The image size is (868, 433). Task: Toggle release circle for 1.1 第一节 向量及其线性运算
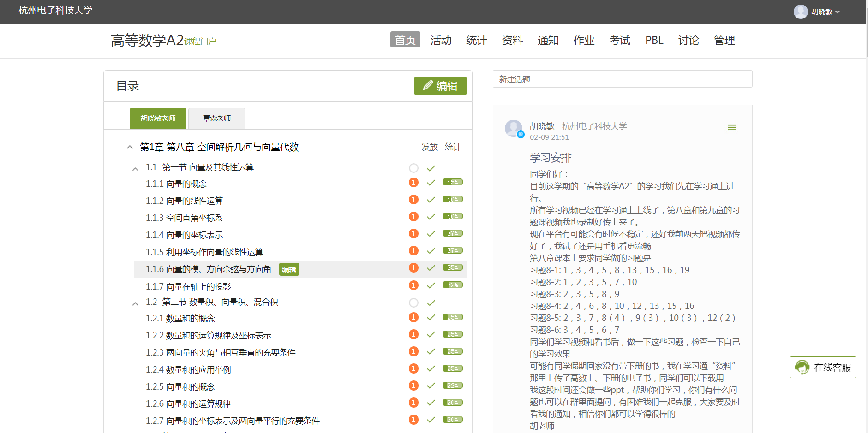[413, 168]
